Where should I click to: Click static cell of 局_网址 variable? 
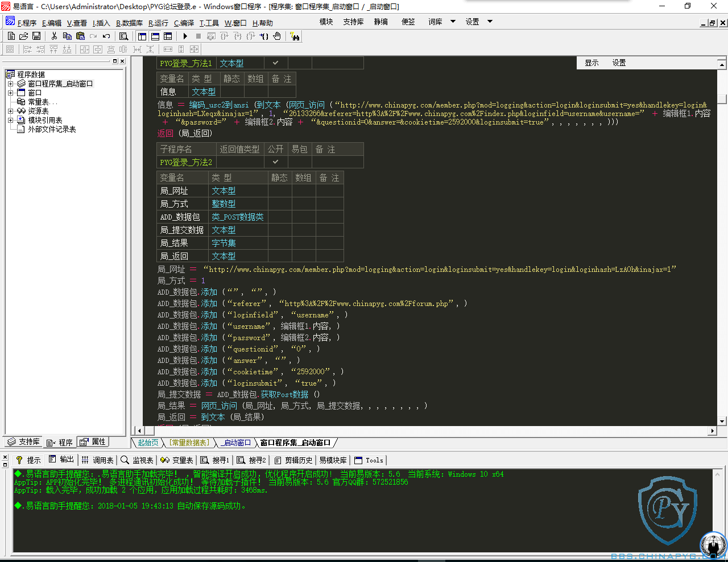[280, 191]
